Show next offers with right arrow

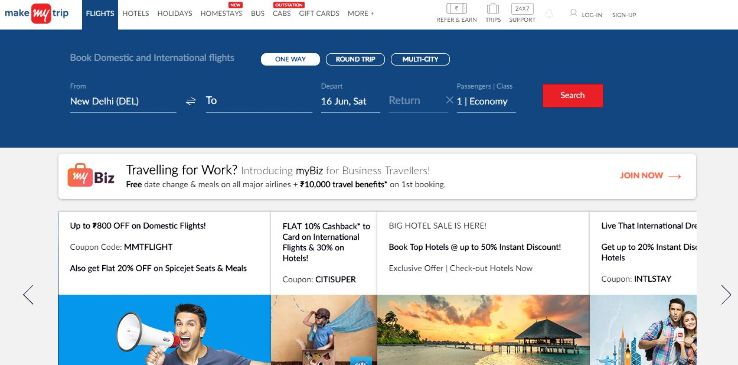(x=726, y=294)
